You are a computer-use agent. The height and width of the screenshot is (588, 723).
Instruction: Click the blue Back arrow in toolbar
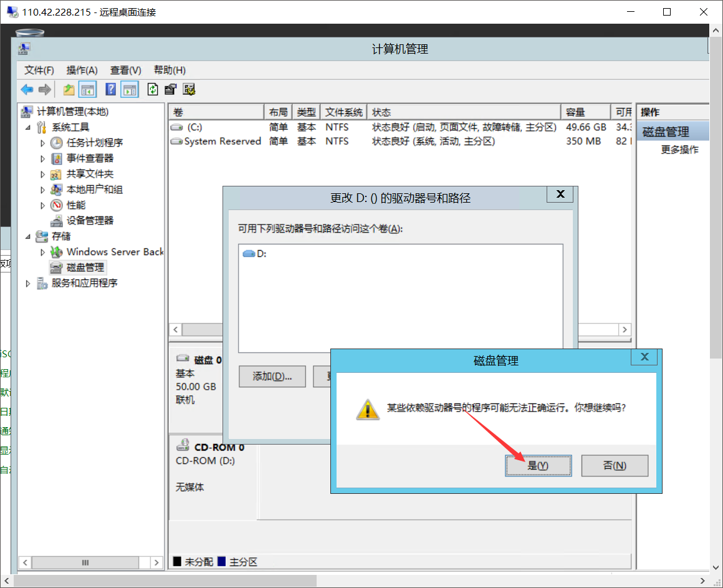[27, 90]
